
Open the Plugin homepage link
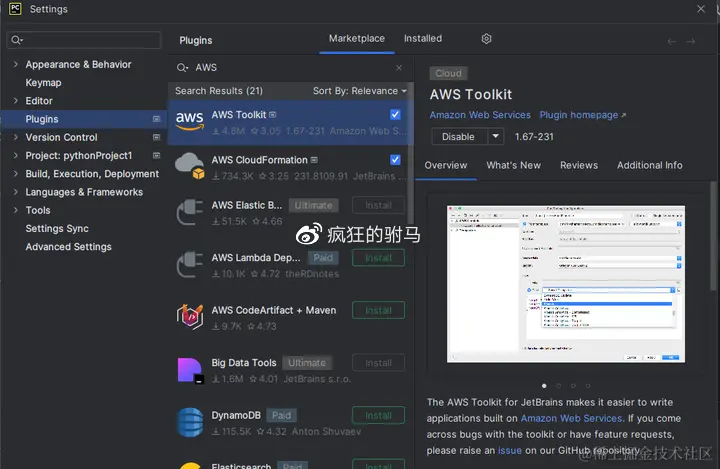pos(582,115)
